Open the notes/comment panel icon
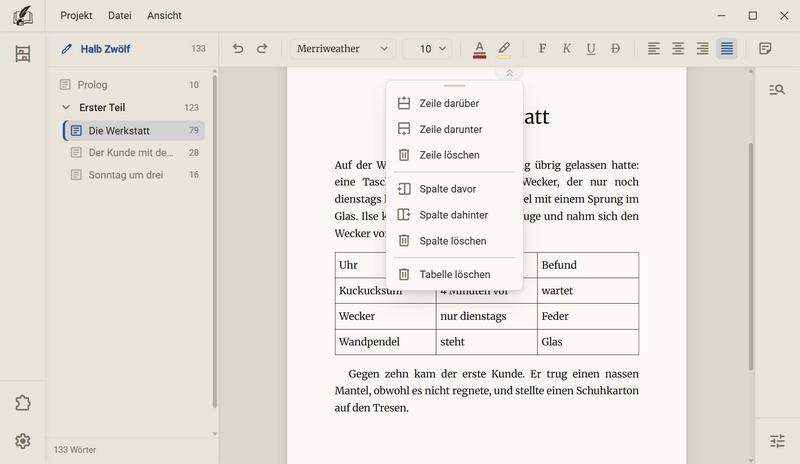800x464 pixels. click(765, 48)
